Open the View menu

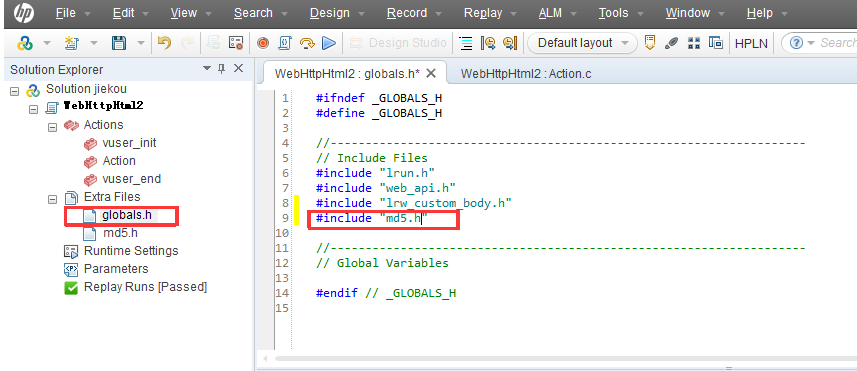(184, 13)
